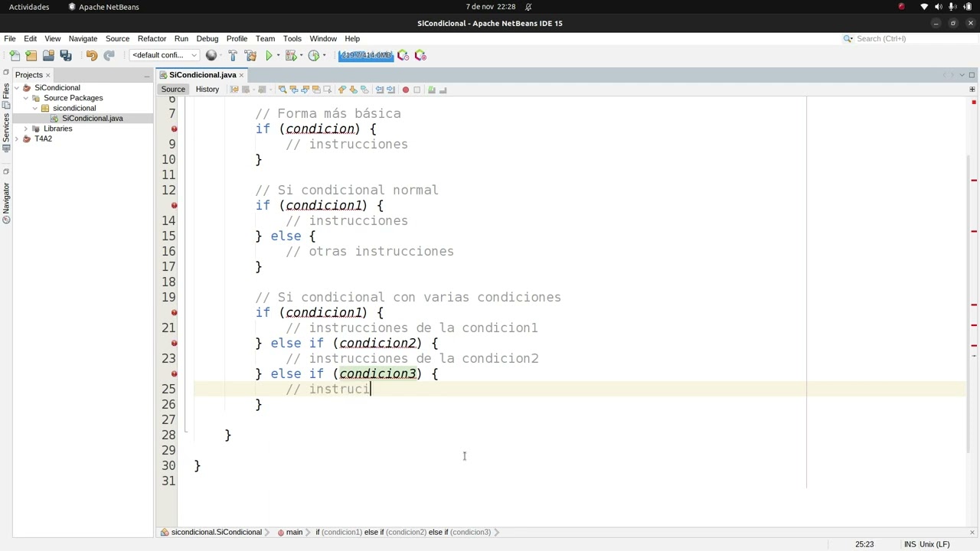Switch editor to History view
The width and height of the screenshot is (980, 551).
click(207, 90)
